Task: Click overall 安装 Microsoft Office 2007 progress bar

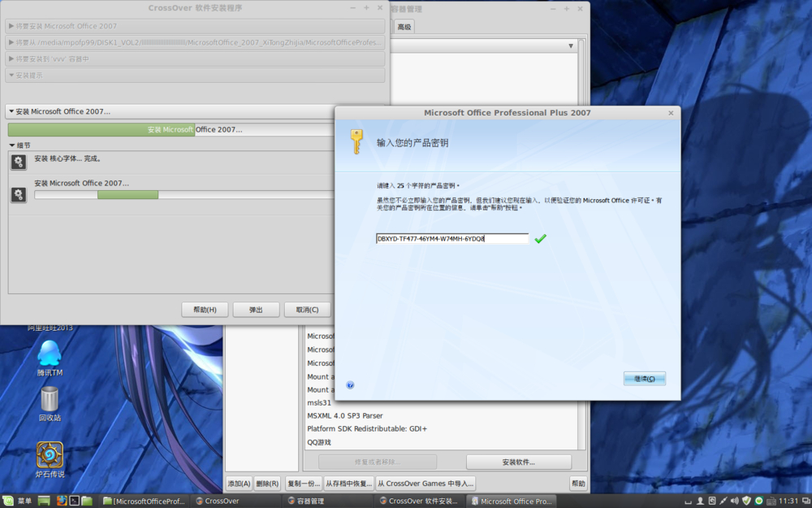Action: click(x=171, y=129)
